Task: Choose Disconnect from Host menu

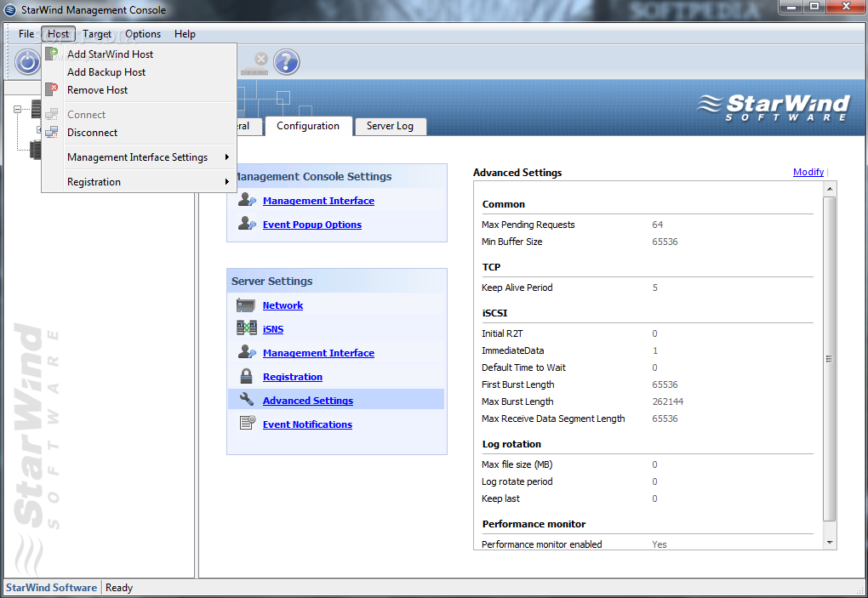Action: [x=139, y=132]
